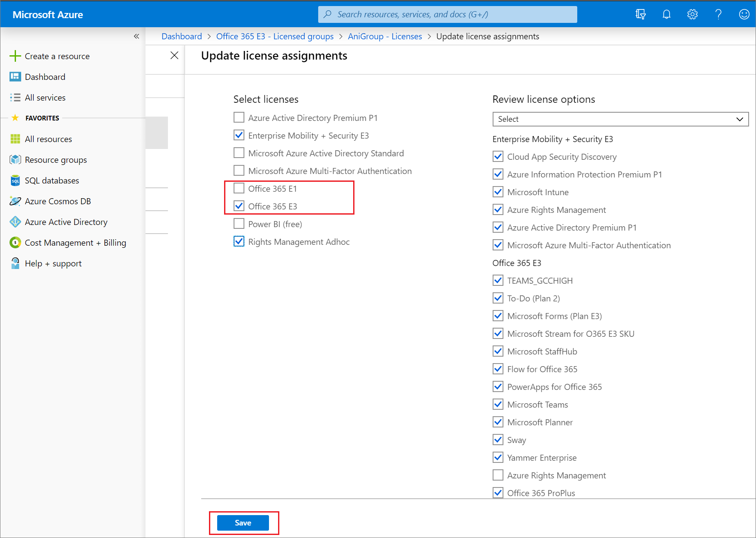Viewport: 756px width, 538px height.
Task: Uncheck Cloud App Security Discovery option
Action: 498,156
